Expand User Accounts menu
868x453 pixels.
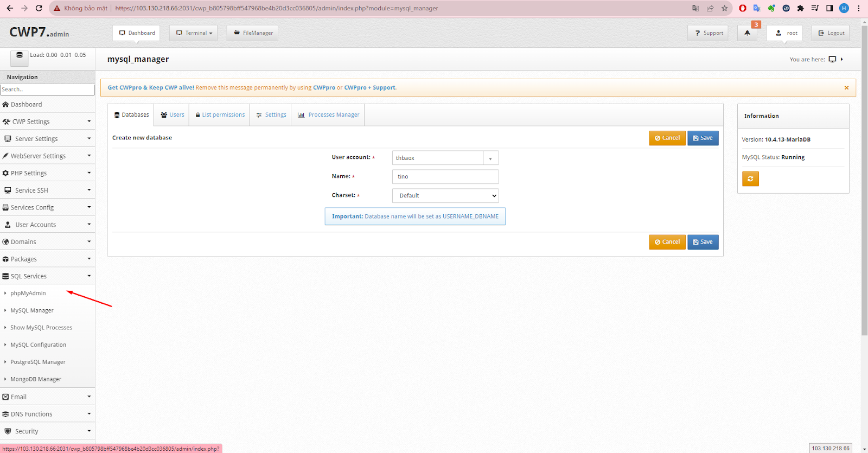[x=47, y=225]
